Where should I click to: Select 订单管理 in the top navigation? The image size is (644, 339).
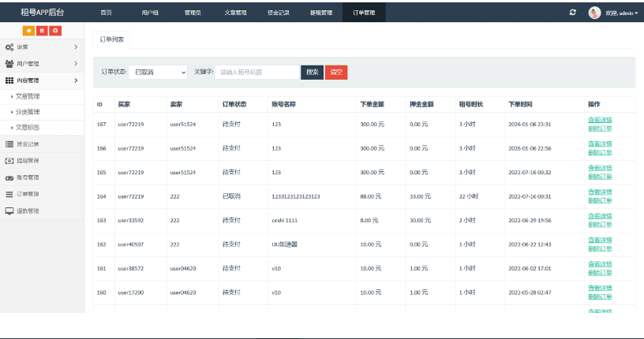[x=364, y=13]
